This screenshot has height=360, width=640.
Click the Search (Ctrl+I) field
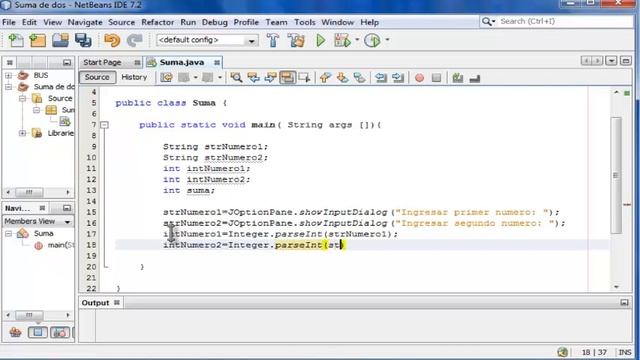tap(565, 21)
